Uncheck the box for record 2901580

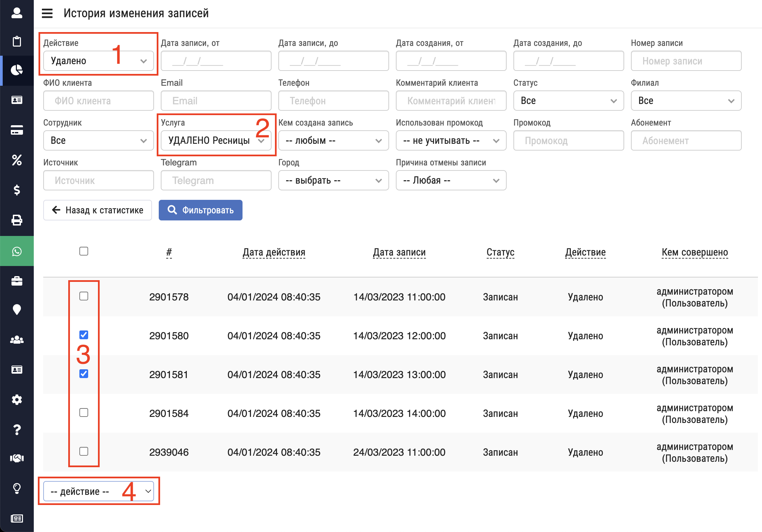coord(84,335)
